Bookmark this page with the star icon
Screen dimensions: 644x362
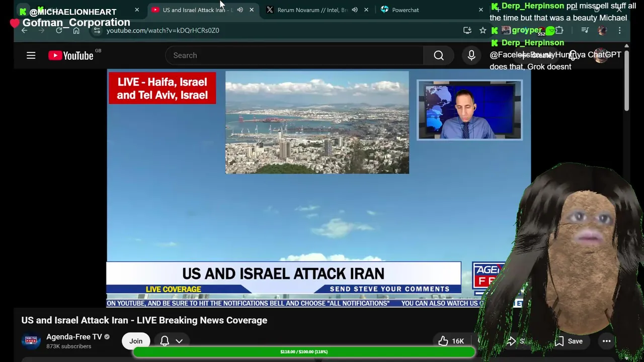pos(482,30)
